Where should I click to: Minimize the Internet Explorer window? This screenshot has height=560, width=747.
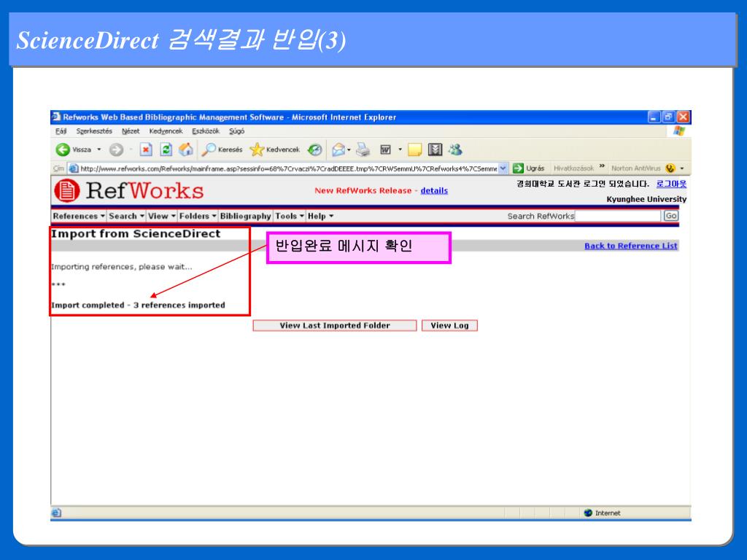tap(654, 117)
